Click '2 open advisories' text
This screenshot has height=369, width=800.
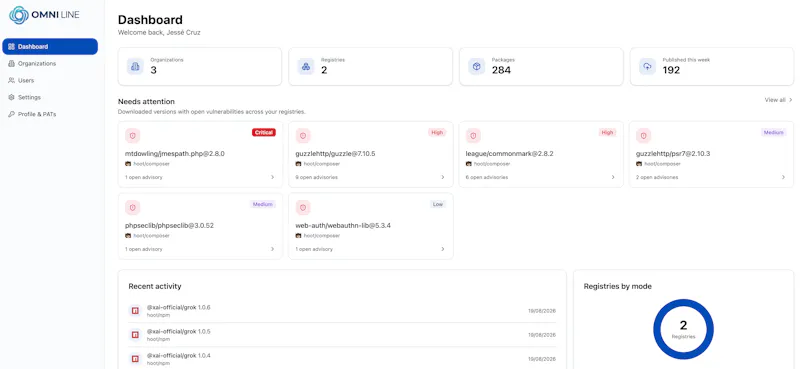tap(657, 178)
